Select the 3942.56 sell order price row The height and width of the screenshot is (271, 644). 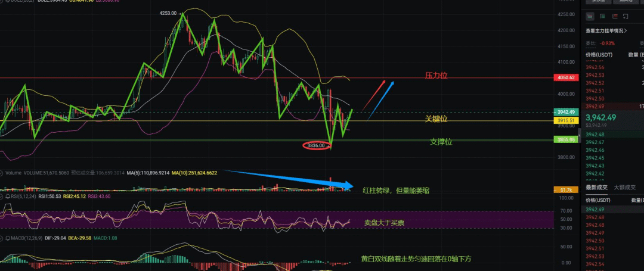(x=595, y=67)
